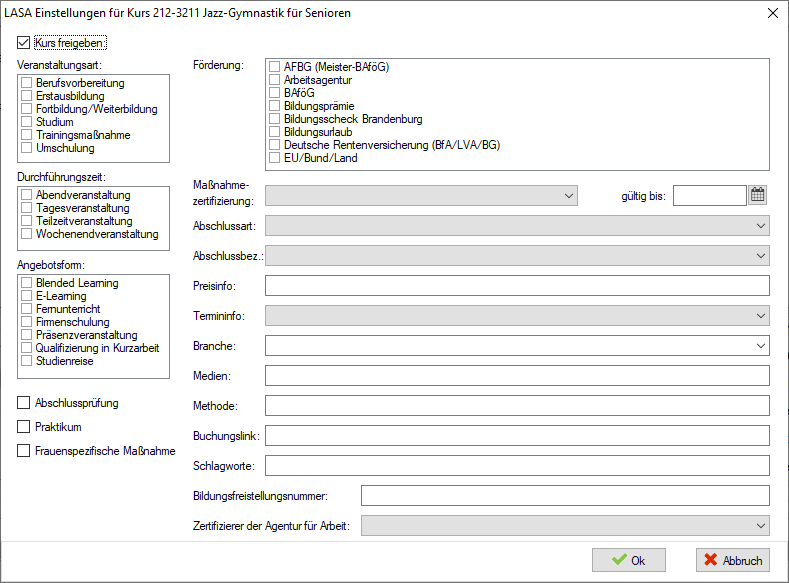Check AFBG (Meister-BAföG) funding option
Viewport: 789px width, 583px height.
click(x=275, y=67)
